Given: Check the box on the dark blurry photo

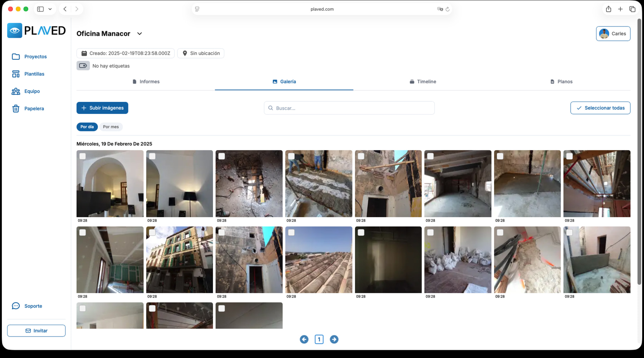Looking at the screenshot, I should [x=361, y=232].
